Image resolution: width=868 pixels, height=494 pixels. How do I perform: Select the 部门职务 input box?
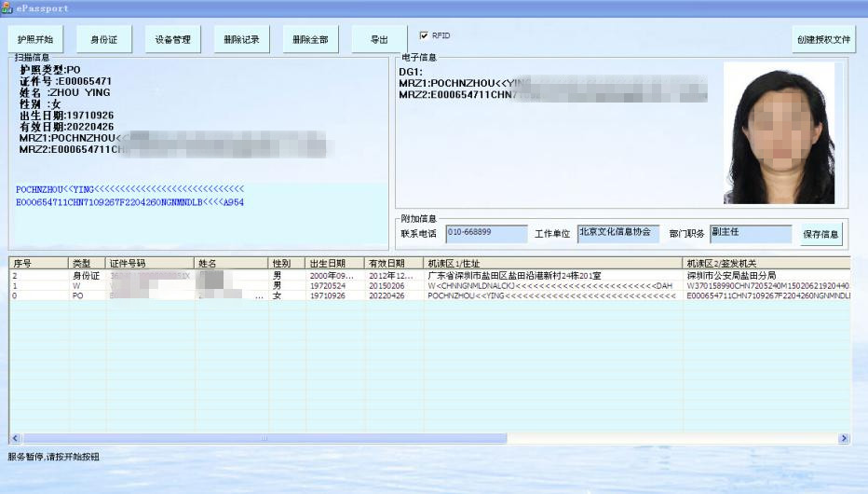pos(749,233)
